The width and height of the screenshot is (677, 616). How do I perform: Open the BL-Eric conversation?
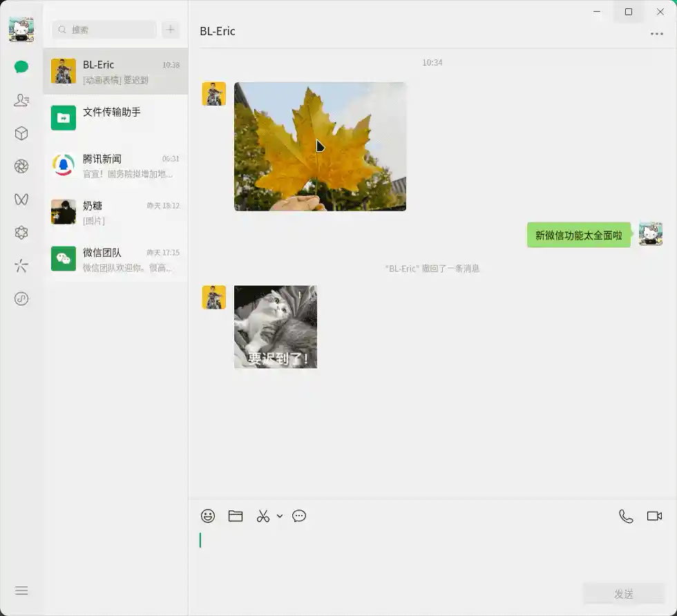click(115, 72)
